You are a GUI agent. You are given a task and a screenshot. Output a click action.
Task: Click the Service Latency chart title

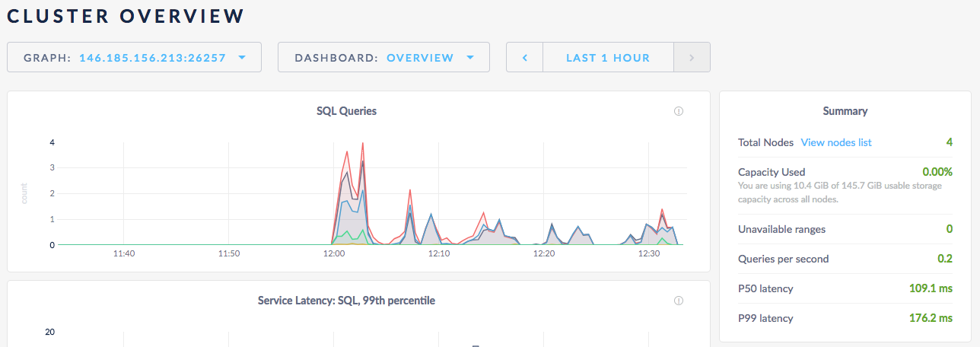click(346, 301)
